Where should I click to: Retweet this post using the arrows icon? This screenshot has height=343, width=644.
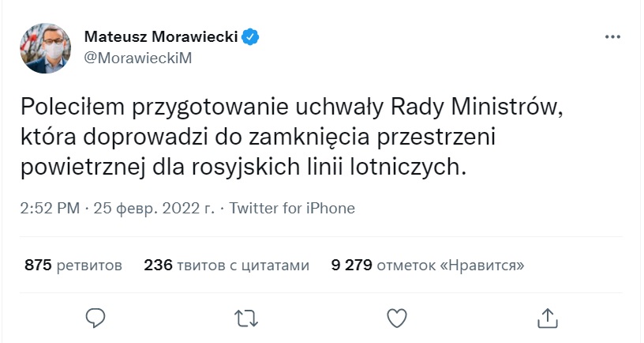point(246,318)
